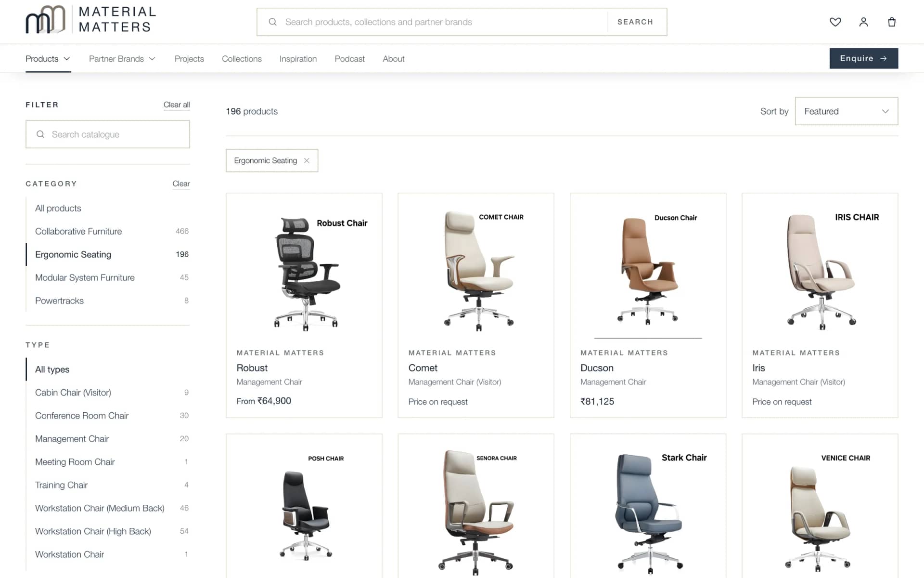This screenshot has height=578, width=924.
Task: Filter by Cabin Chair (Visitor) type
Action: [x=107, y=393]
